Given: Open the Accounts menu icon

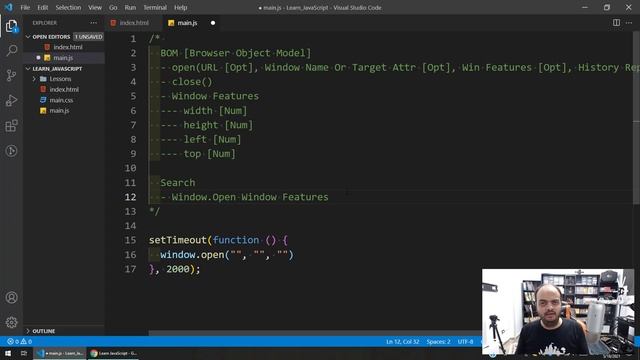Looking at the screenshot, I should pyautogui.click(x=11, y=298).
